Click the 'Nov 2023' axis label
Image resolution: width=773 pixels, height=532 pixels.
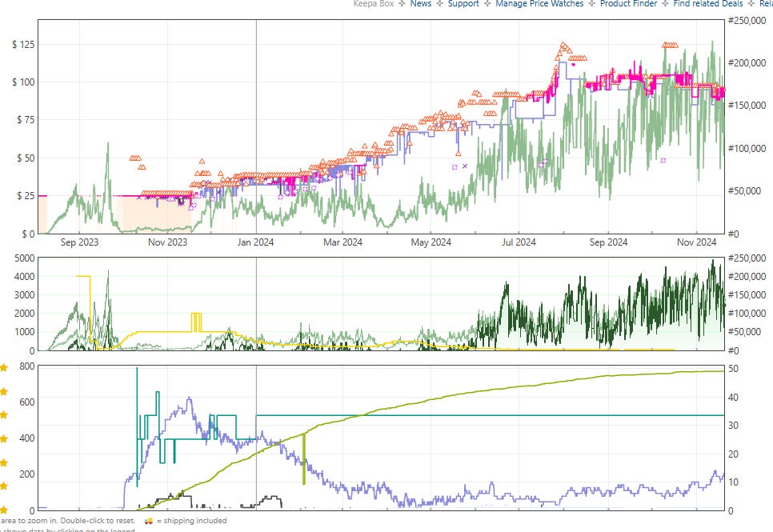click(x=167, y=242)
